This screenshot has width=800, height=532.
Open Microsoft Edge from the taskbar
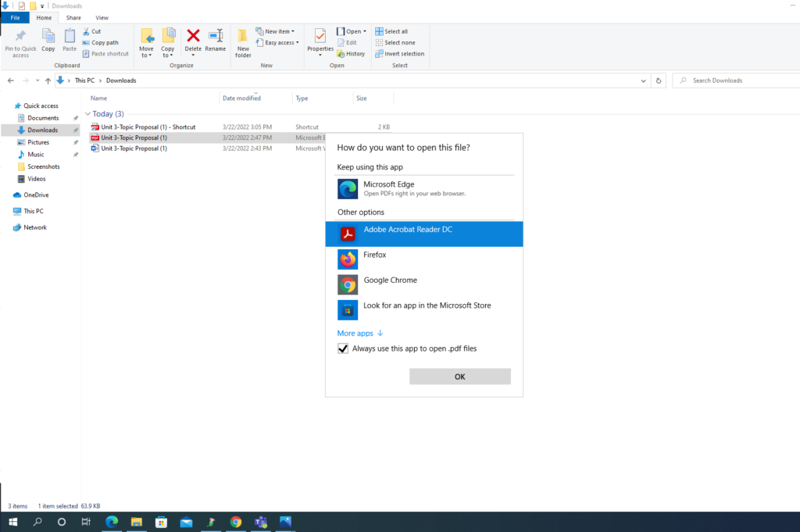tap(112, 522)
